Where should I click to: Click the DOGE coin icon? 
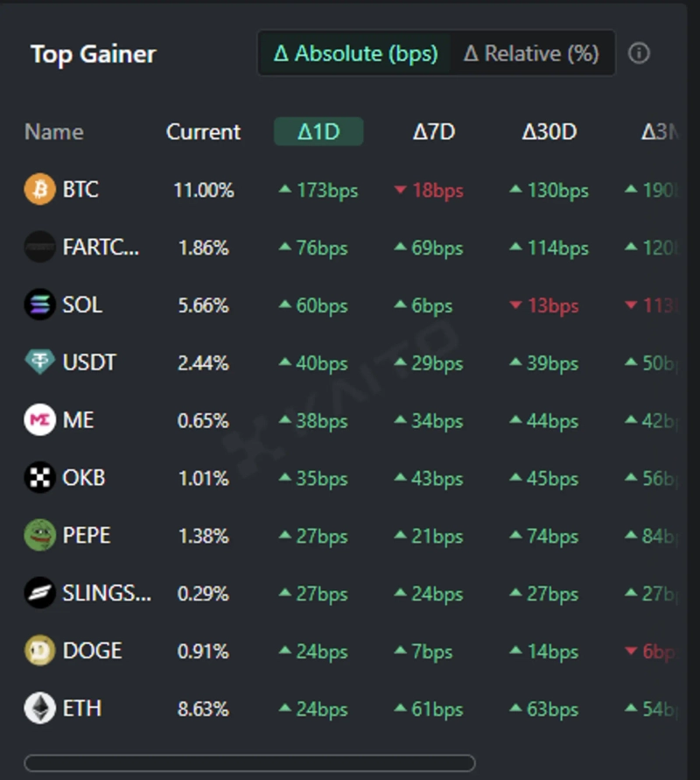(x=39, y=650)
